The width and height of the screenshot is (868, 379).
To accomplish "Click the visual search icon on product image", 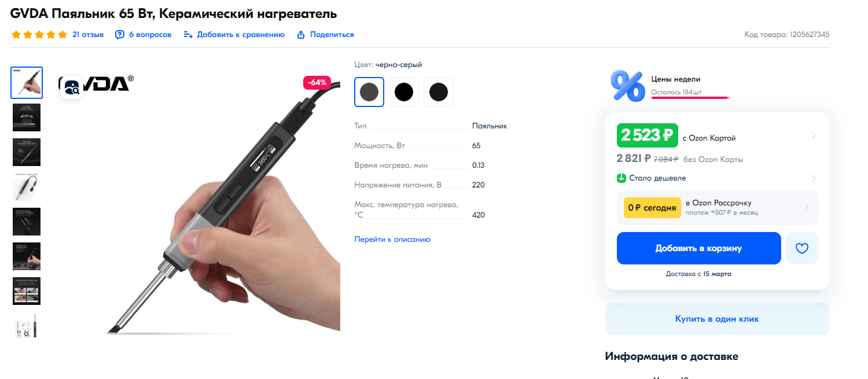I will point(72,87).
